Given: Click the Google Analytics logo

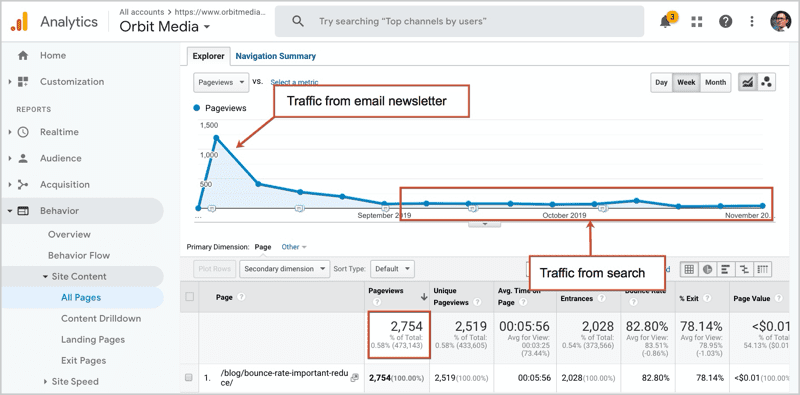Looking at the screenshot, I should point(19,21).
